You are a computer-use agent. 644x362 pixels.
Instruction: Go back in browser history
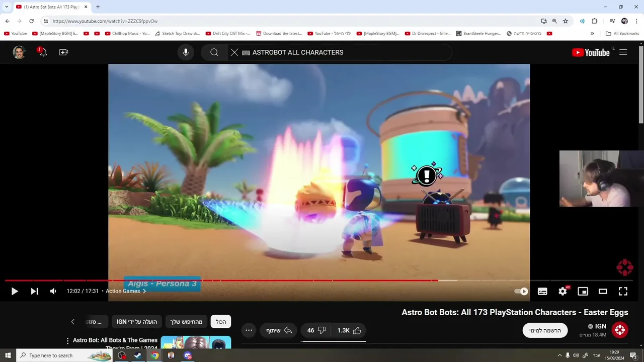click(x=8, y=21)
